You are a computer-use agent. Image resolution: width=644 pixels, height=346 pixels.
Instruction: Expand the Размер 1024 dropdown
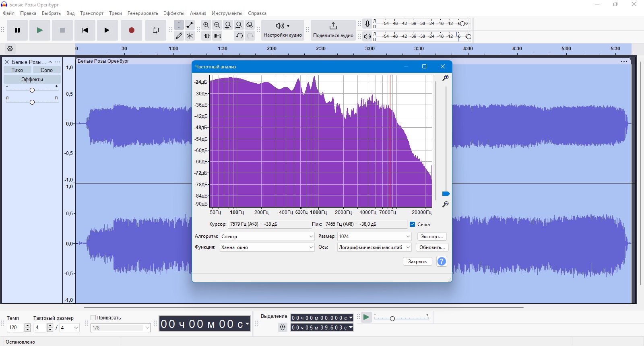coord(374,237)
